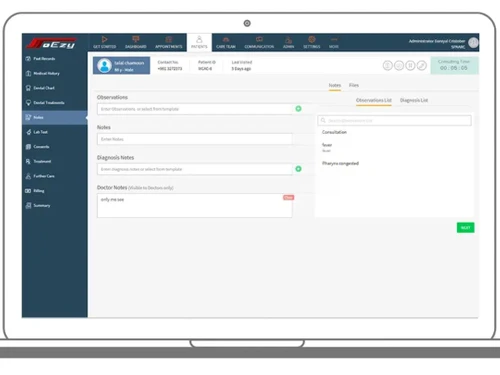The width and height of the screenshot is (500, 375).
Task: Focus the Observations input field
Action: tap(195, 109)
